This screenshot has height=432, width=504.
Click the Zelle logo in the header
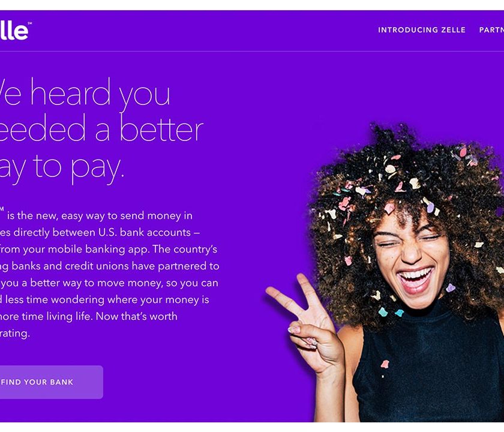pyautogui.click(x=14, y=31)
